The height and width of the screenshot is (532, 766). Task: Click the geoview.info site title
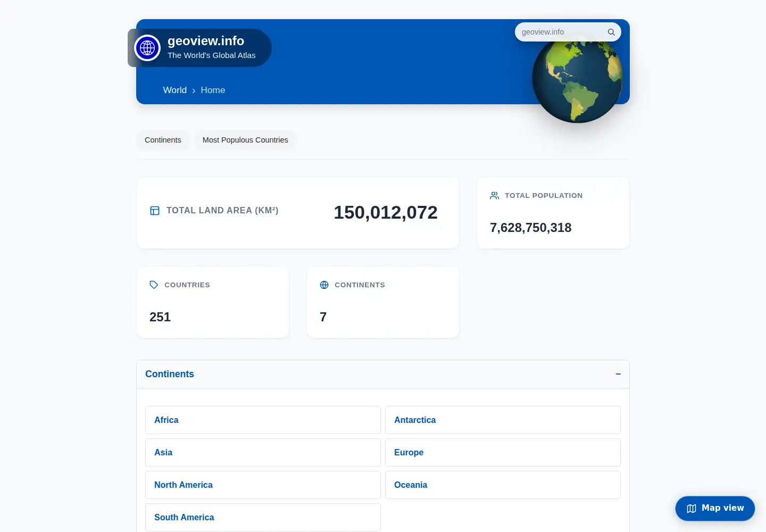206,41
